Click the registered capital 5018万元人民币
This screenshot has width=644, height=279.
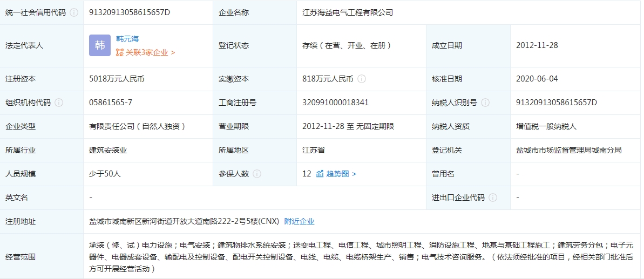[x=117, y=79]
